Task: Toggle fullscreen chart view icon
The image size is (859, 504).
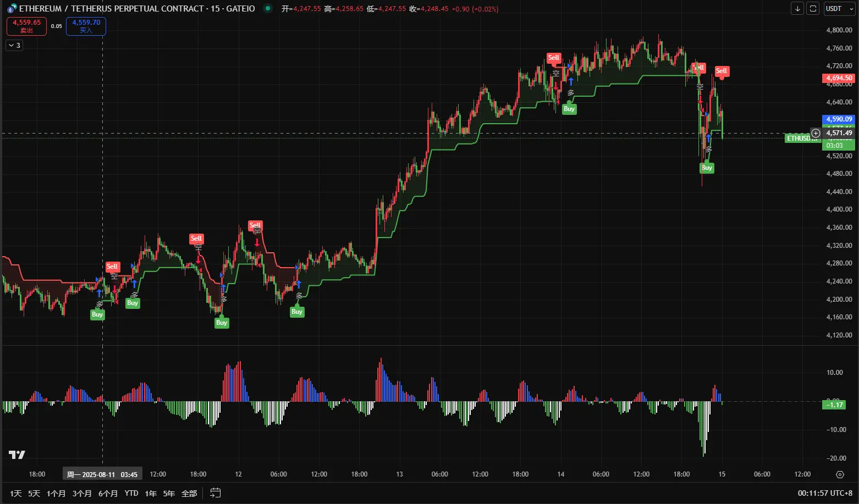Action: (x=813, y=9)
